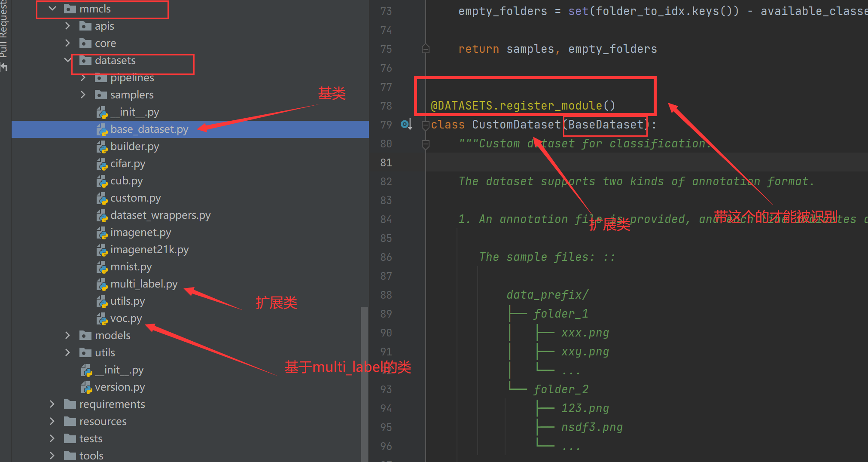Click the datasets folder icon
The image size is (868, 462).
point(85,61)
